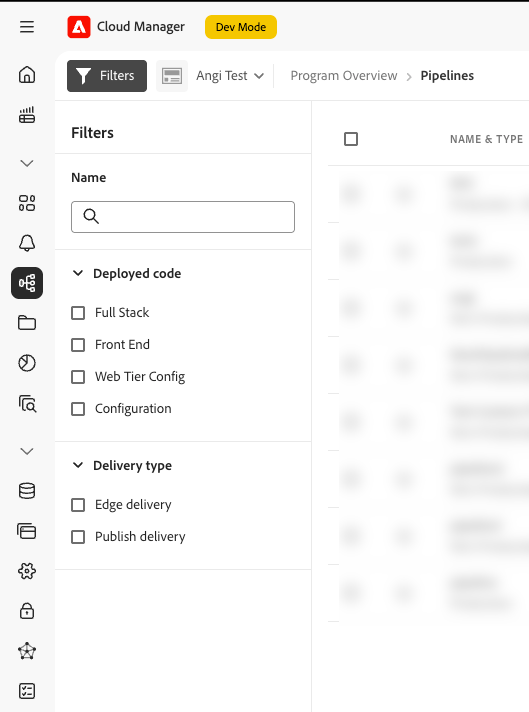Open the folder icon in sidebar
Image resolution: width=529 pixels, height=712 pixels.
coord(27,323)
